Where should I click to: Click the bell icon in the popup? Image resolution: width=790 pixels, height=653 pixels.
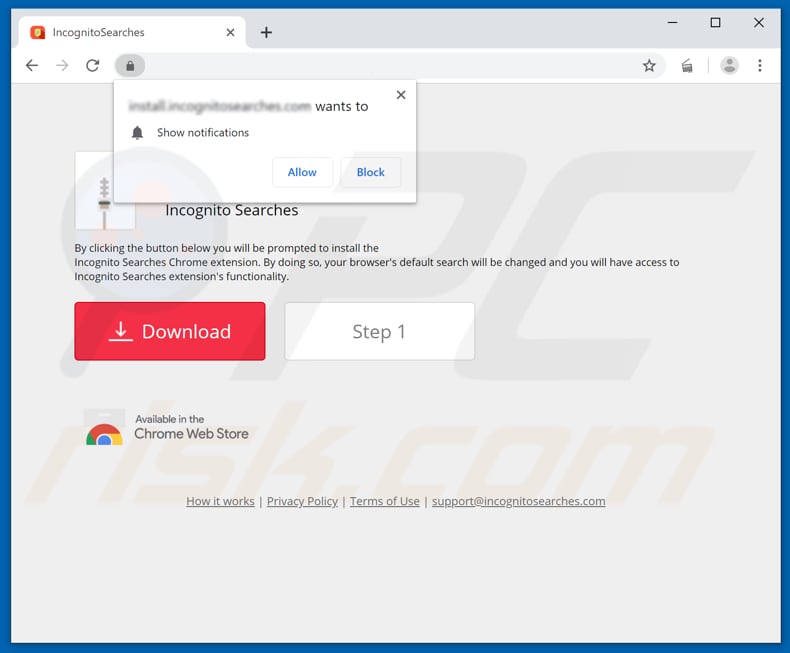[137, 133]
